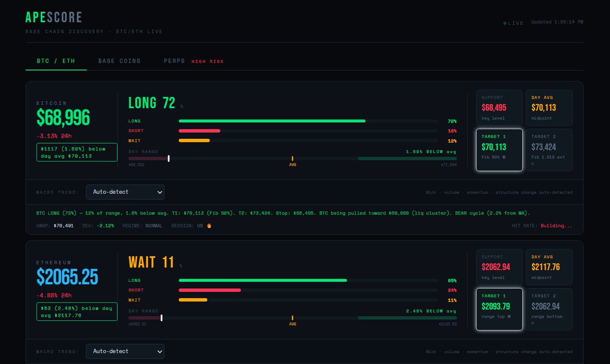
Task: Click Ethereum Day Avg $2117.76 card
Action: pos(549,267)
